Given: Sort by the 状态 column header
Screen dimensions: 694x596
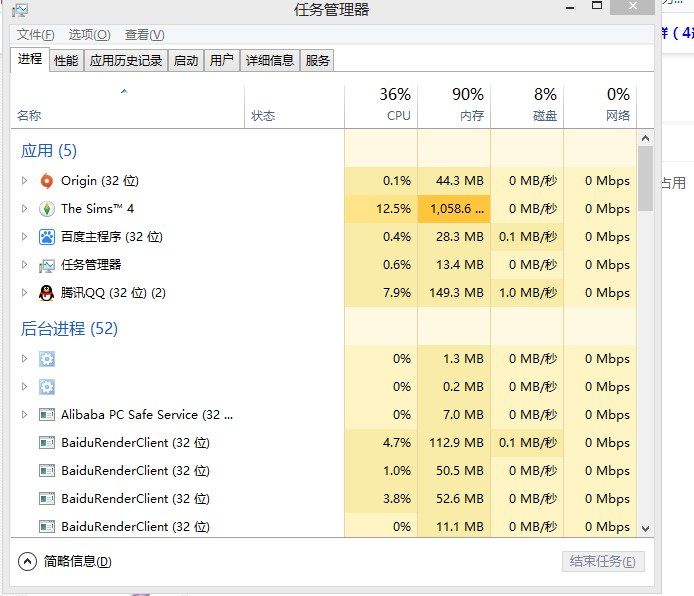Looking at the screenshot, I should [x=294, y=106].
